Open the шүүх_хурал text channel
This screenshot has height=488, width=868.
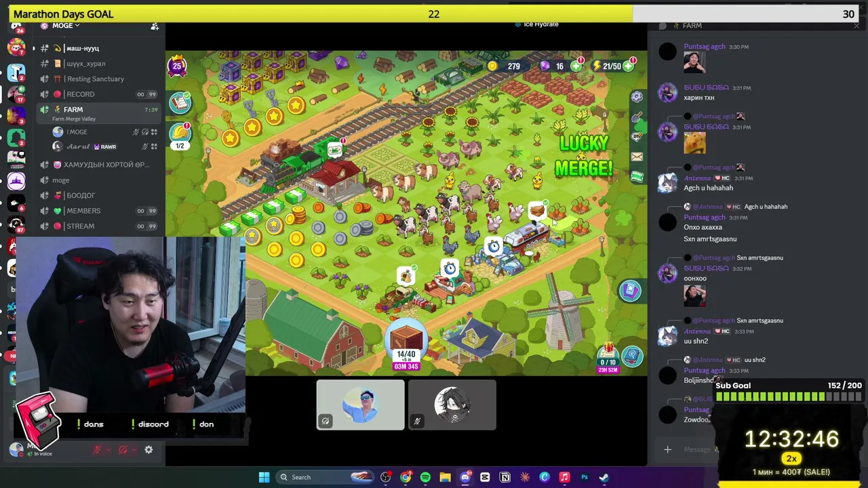pos(99,64)
